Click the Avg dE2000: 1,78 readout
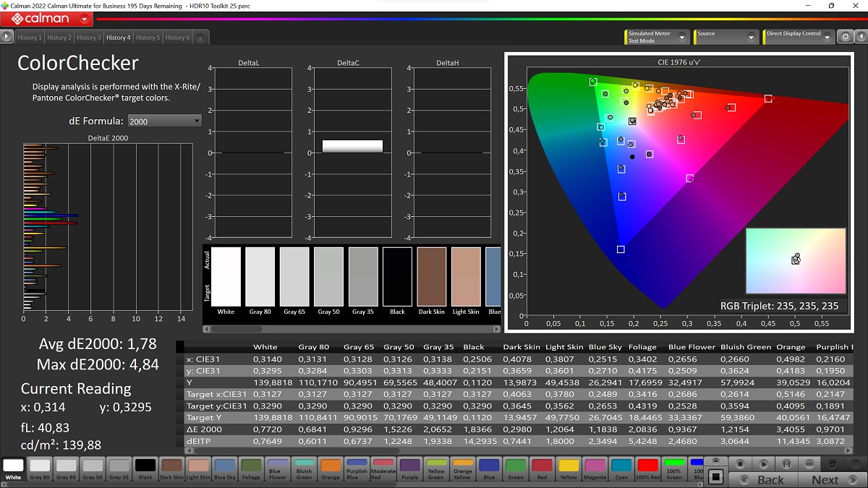Viewport: 868px width, 488px height. point(98,344)
